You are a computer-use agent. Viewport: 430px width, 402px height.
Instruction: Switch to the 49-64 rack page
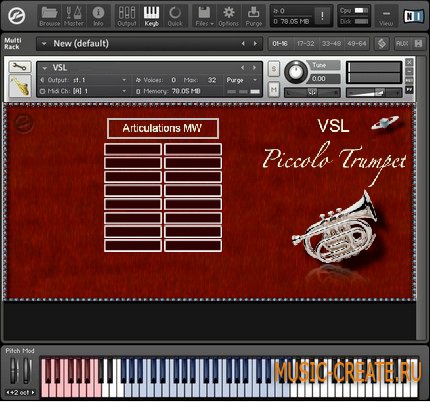(x=356, y=44)
